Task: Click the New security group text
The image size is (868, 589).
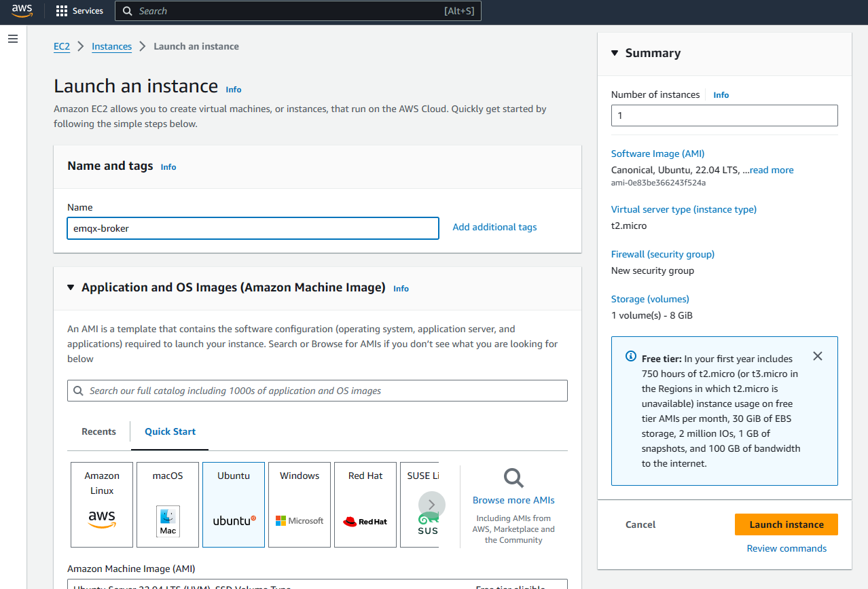Action: (x=653, y=270)
